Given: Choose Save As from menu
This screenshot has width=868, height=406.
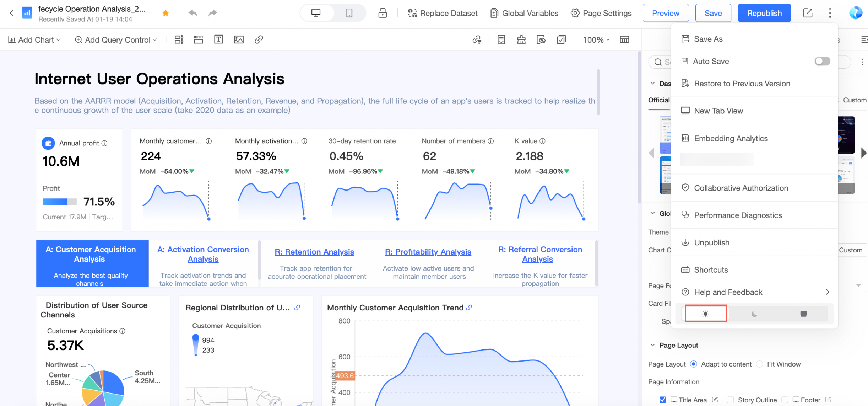Looking at the screenshot, I should click(x=754, y=39).
